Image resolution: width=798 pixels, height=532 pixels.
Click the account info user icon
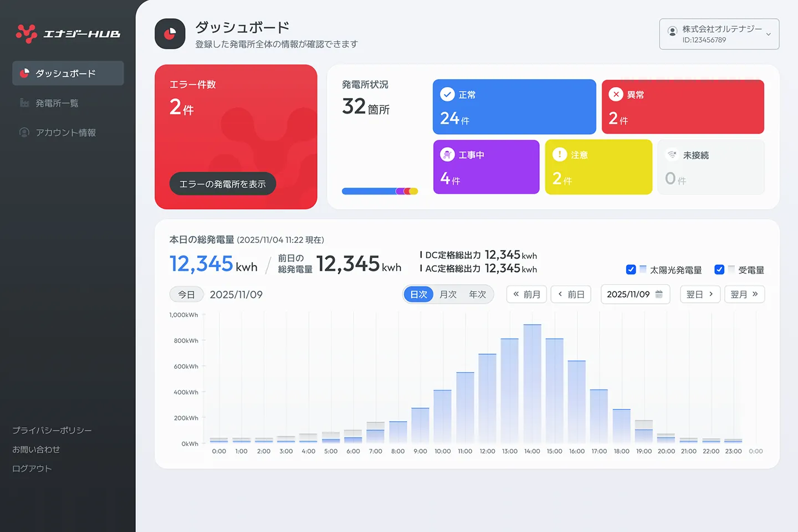(x=24, y=132)
